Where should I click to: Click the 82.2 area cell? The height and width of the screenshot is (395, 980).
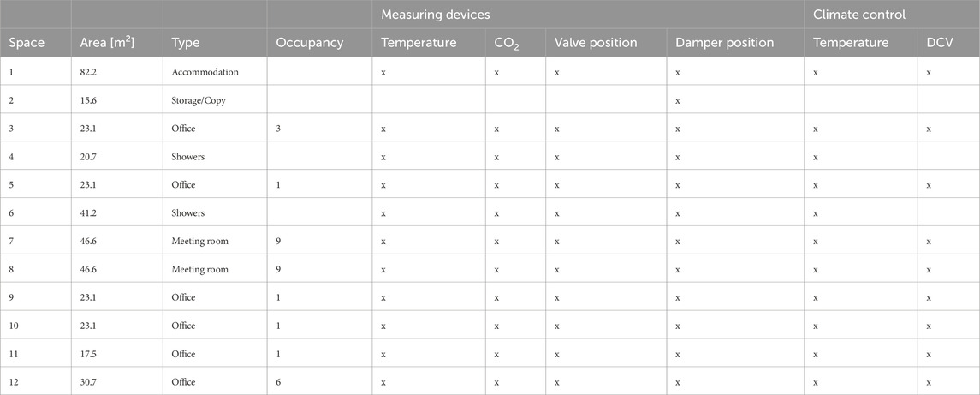click(x=89, y=72)
